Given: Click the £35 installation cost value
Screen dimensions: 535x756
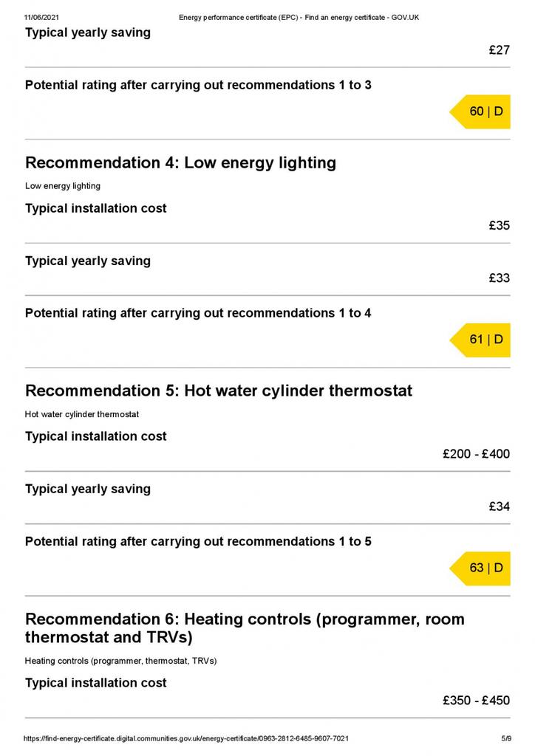Looking at the screenshot, I should click(x=500, y=226).
